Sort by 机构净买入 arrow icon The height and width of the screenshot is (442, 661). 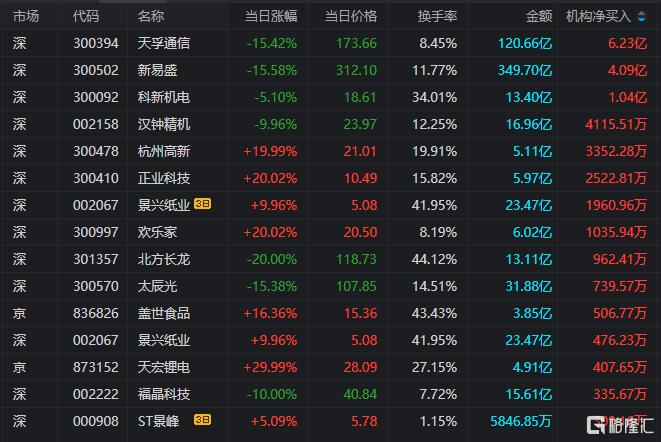[x=641, y=16]
